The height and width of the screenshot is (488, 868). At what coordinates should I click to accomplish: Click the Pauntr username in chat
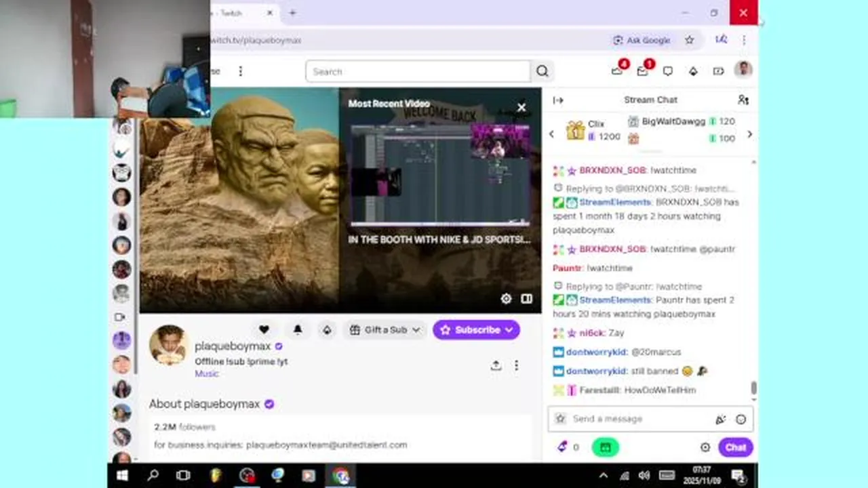568,268
